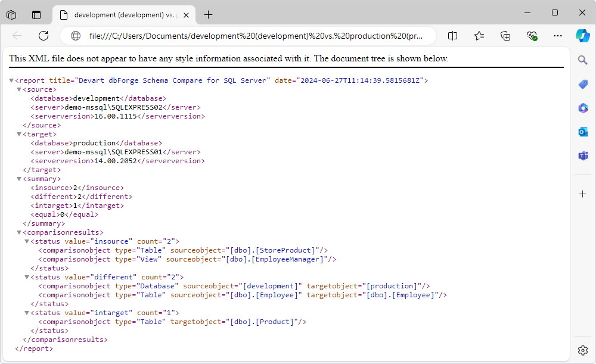Open Favorites list
This screenshot has height=364, width=596.
pos(479,36)
